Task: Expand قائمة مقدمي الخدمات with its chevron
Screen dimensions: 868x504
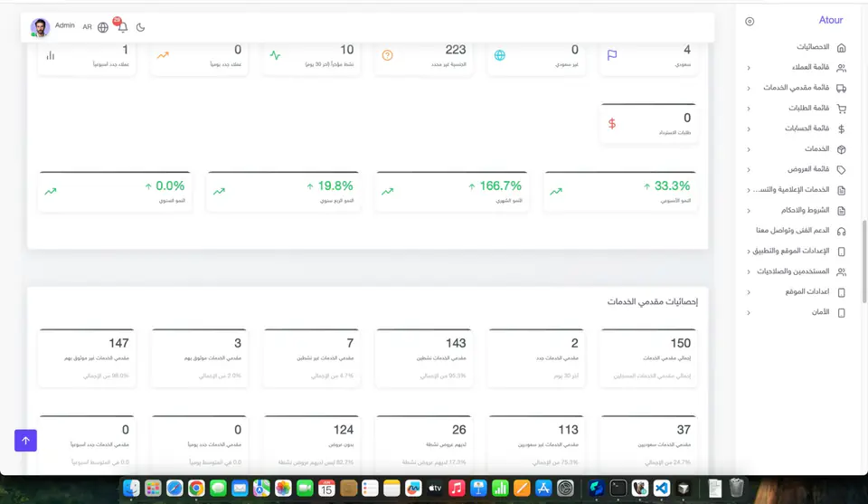Action: point(749,88)
